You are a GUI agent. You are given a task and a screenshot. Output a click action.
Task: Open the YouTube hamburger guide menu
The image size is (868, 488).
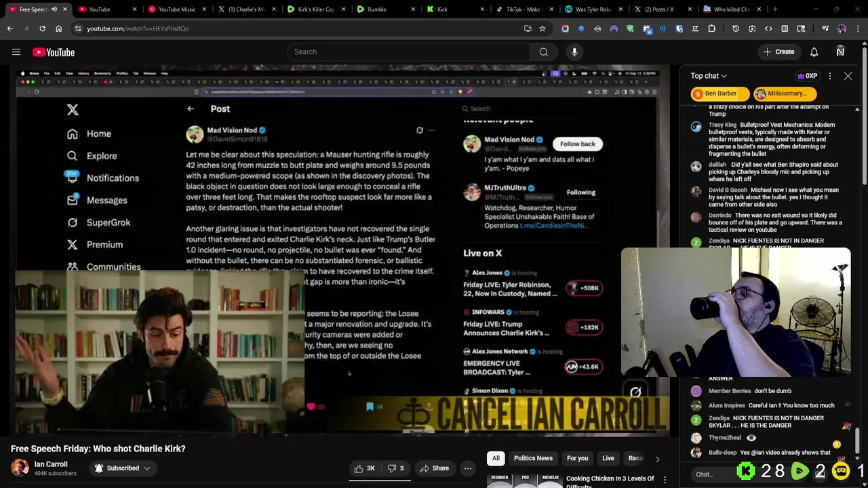point(16,52)
